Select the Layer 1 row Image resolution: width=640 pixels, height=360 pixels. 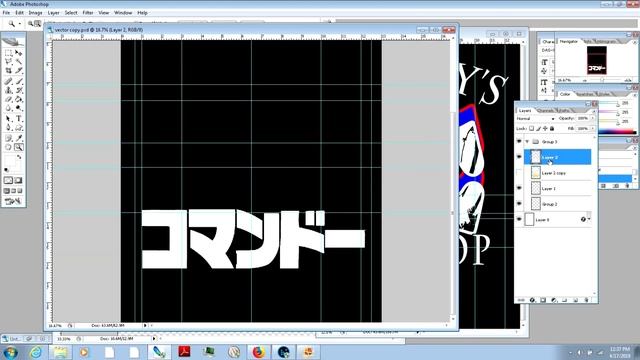pyautogui.click(x=557, y=188)
